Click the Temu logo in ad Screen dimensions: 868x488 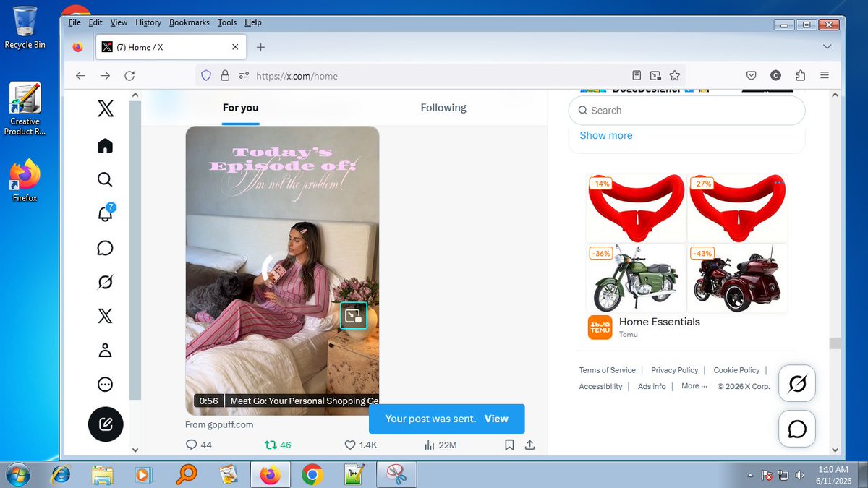point(600,328)
